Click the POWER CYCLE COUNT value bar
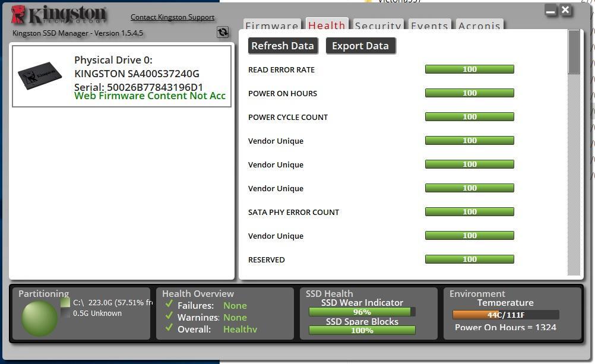Image resolution: width=595 pixels, height=364 pixels. [469, 116]
